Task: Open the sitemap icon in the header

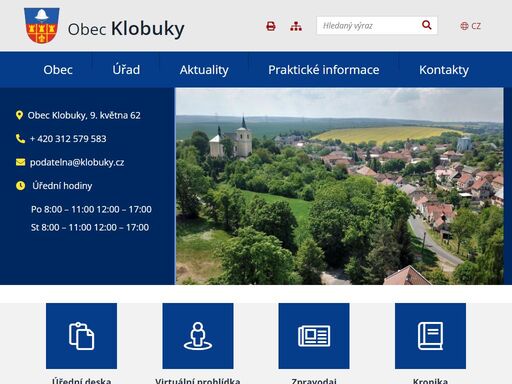Action: (296, 26)
